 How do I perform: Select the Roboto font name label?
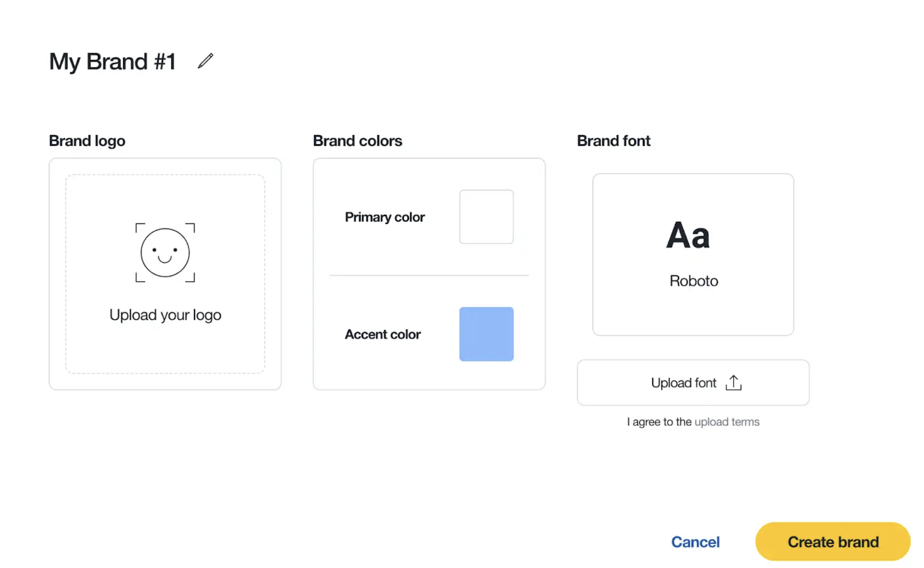(693, 281)
